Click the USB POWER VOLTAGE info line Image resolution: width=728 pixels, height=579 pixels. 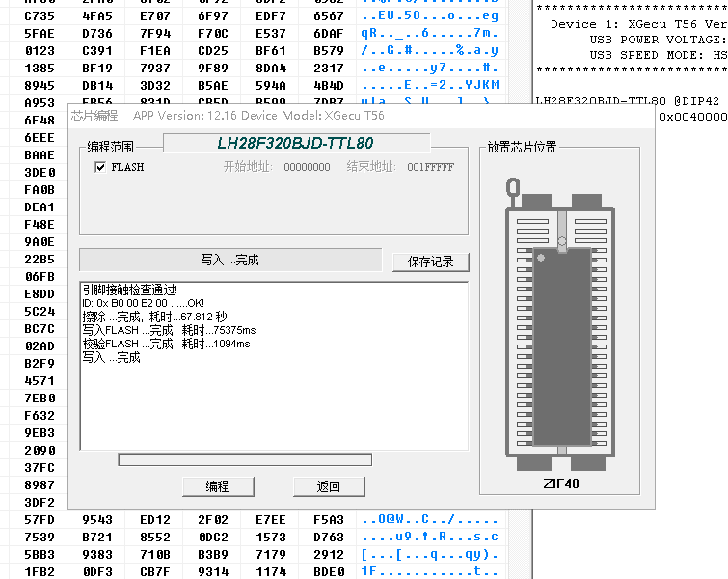click(656, 40)
